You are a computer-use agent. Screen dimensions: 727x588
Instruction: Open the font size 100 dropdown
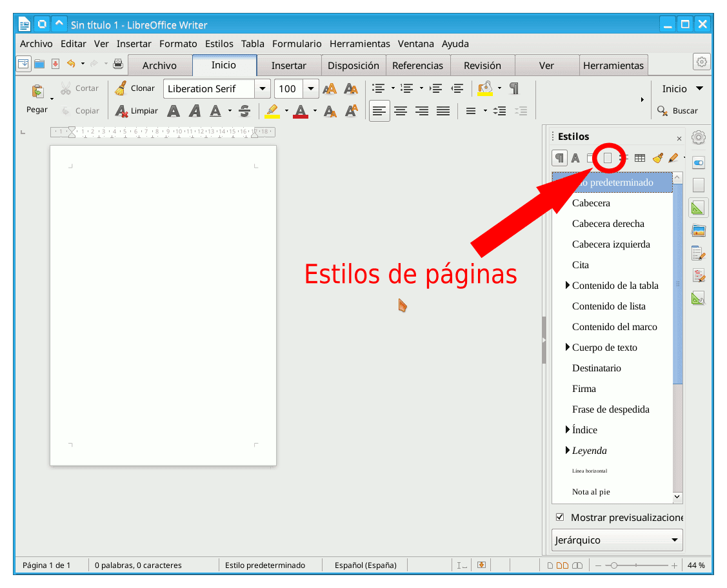pos(310,88)
